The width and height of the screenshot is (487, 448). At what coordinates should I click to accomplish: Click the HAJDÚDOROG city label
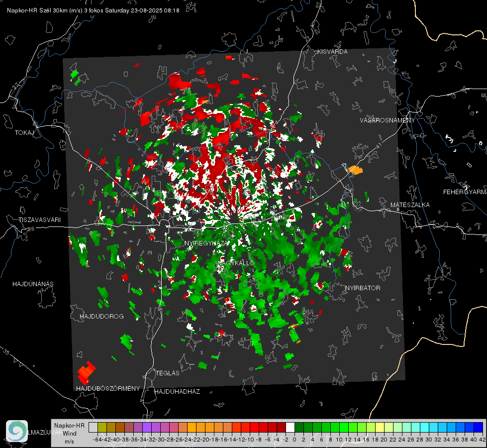pos(101,316)
